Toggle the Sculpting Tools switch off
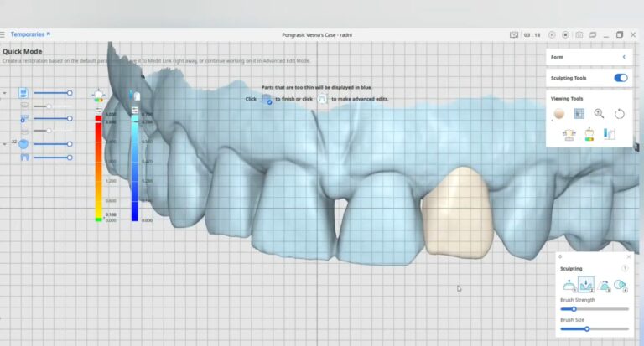 [x=621, y=78]
